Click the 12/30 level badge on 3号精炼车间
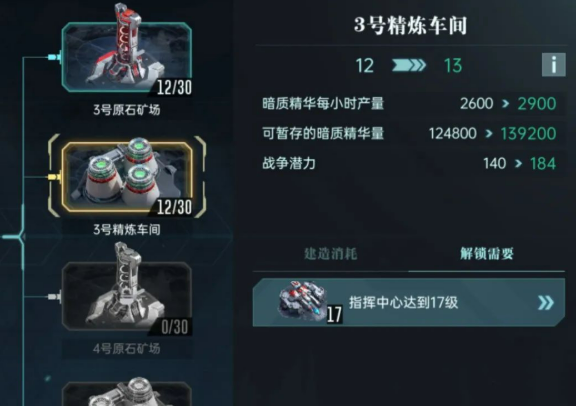576x406 pixels. (174, 207)
